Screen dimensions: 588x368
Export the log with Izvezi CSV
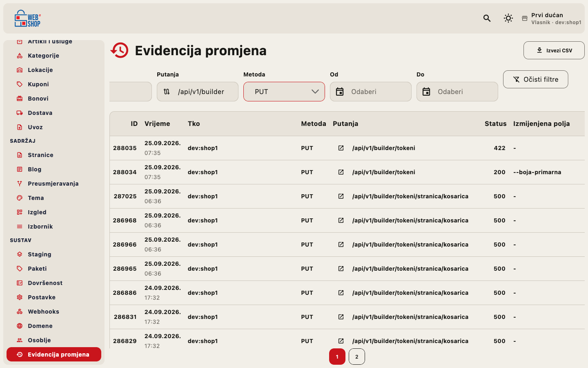(x=554, y=50)
